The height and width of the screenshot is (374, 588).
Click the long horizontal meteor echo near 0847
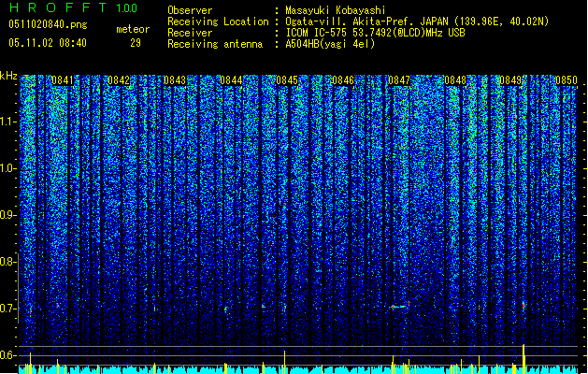398,307
